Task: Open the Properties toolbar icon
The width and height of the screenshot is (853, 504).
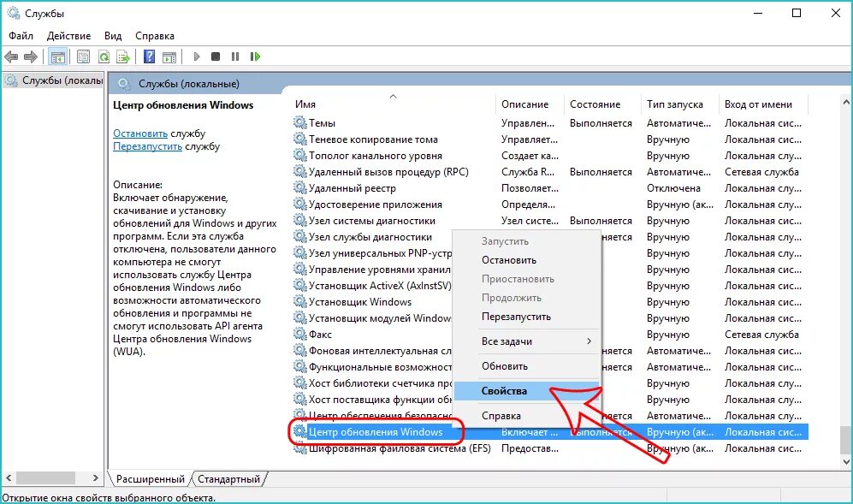Action: pos(83,56)
